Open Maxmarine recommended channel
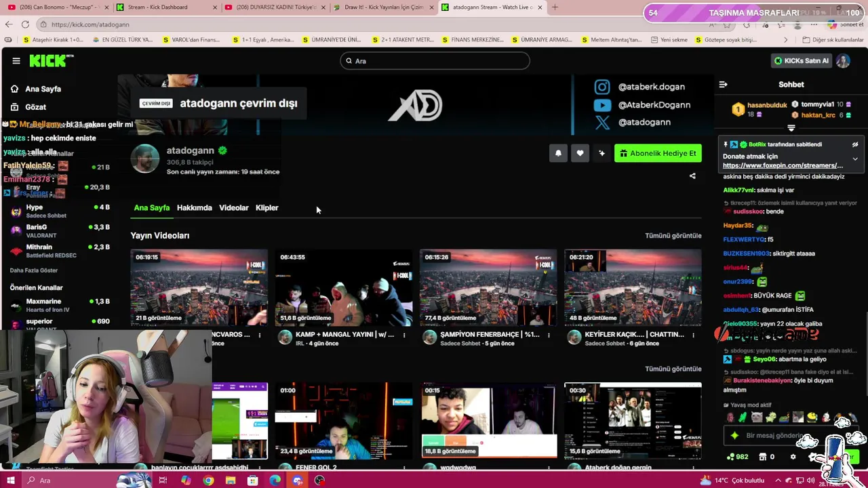Image resolution: width=868 pixels, height=488 pixels. pyautogui.click(x=60, y=305)
